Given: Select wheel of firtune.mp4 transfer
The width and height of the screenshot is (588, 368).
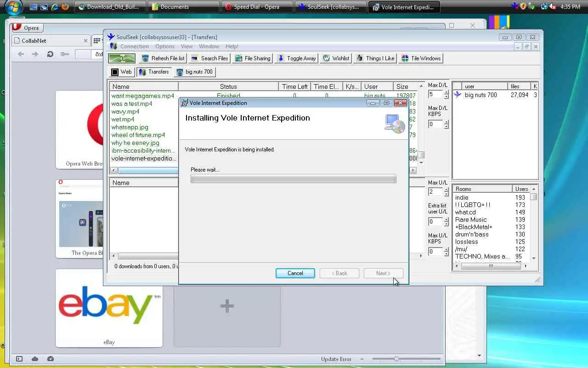Looking at the screenshot, I should tap(138, 135).
